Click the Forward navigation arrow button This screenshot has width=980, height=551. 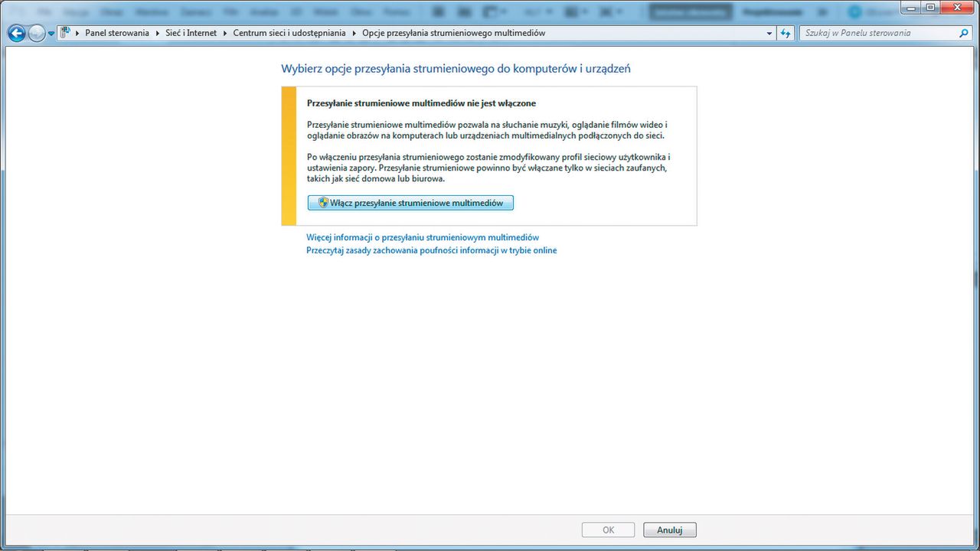point(36,33)
